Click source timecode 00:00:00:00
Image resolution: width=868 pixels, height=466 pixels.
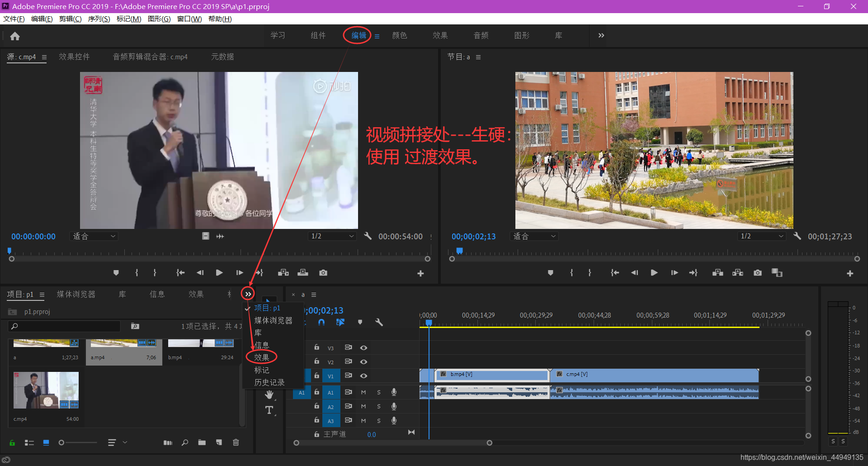[33, 236]
